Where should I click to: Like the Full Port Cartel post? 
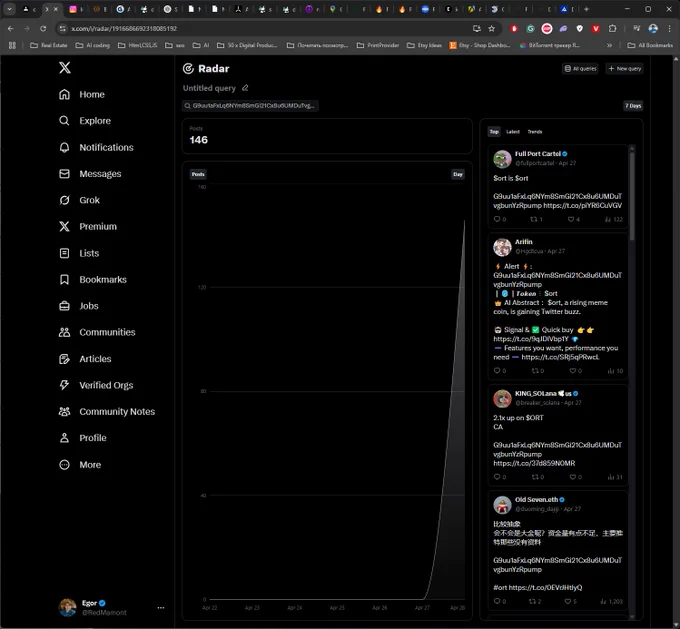pos(574,219)
